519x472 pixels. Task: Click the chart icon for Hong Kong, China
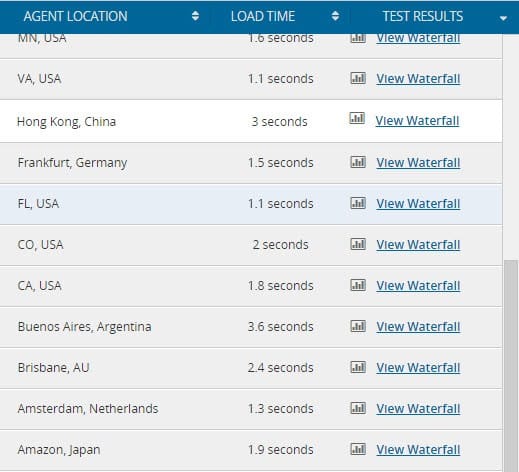click(x=357, y=118)
